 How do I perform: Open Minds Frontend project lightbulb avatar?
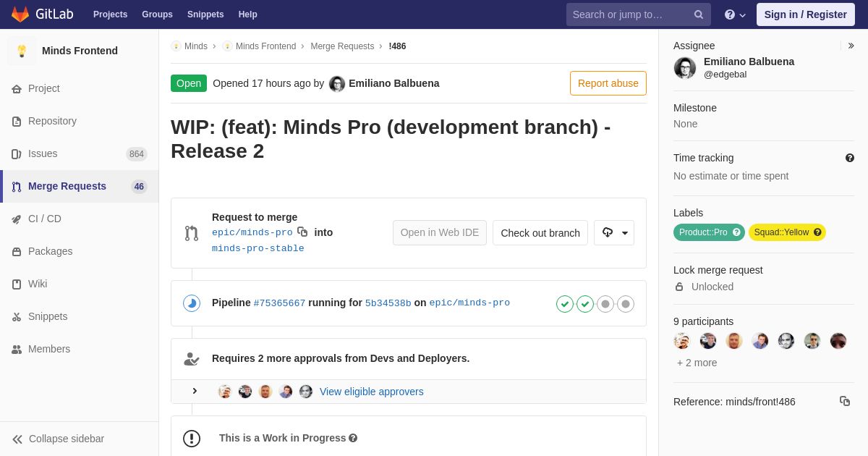22,51
